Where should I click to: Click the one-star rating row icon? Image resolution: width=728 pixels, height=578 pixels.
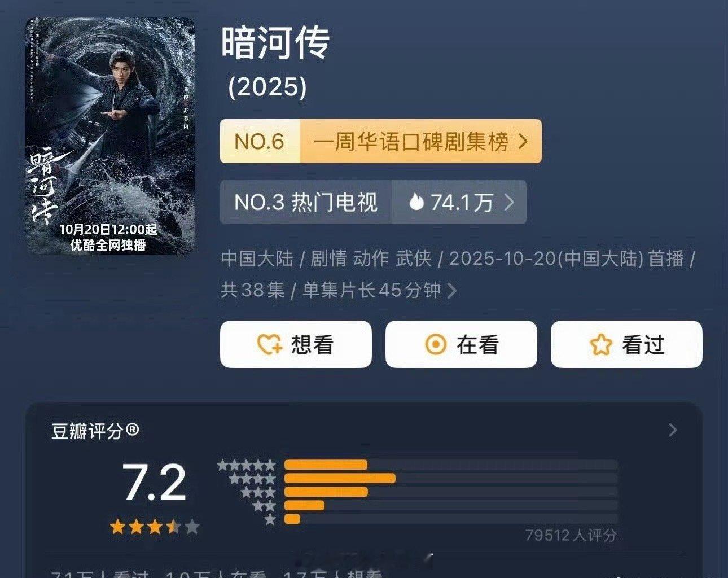tap(270, 519)
